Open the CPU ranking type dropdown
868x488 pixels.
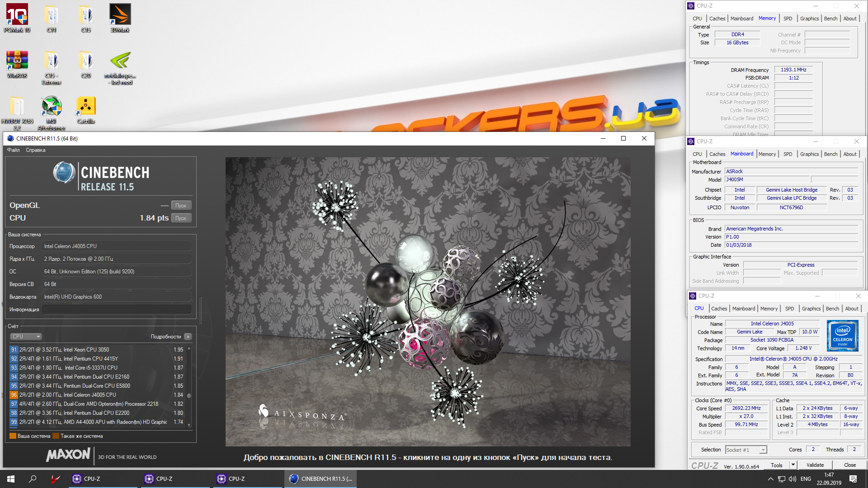pos(26,337)
